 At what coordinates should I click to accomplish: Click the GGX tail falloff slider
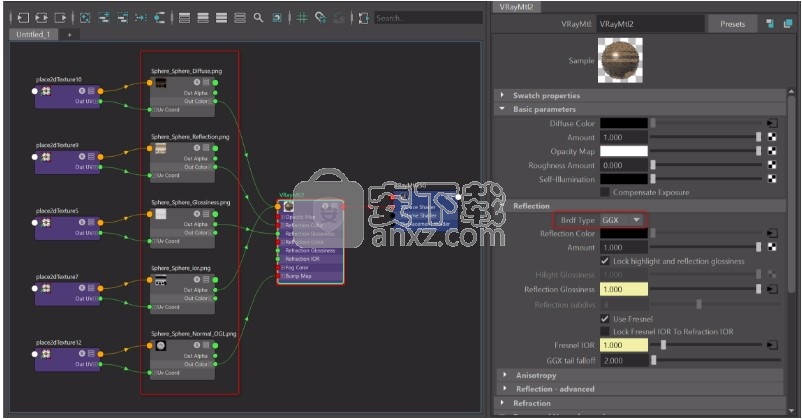[716, 360]
